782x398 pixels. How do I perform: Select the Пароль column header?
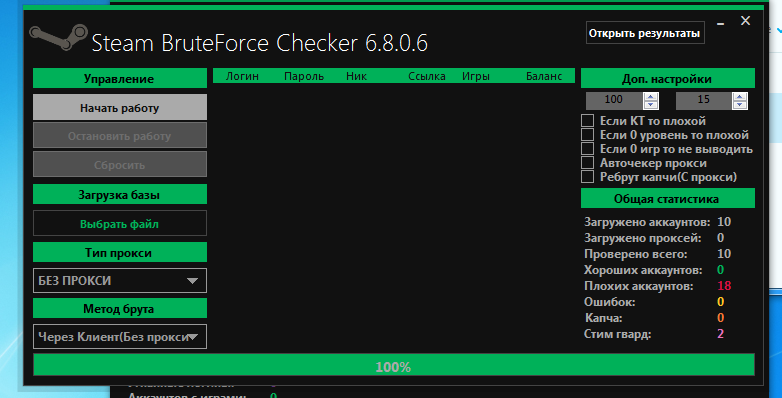pos(304,76)
